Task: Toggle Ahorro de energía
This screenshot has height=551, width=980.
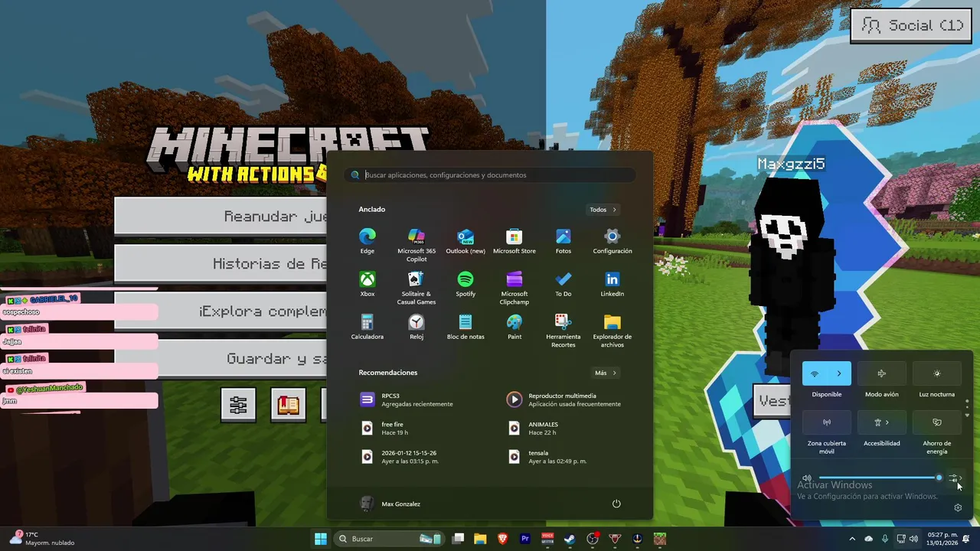Action: (936, 422)
